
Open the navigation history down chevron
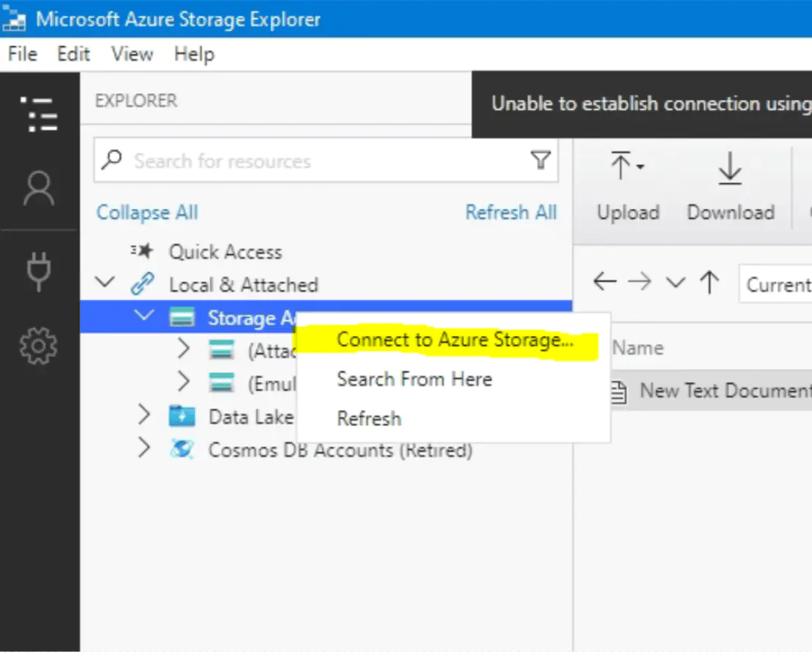coord(675,283)
